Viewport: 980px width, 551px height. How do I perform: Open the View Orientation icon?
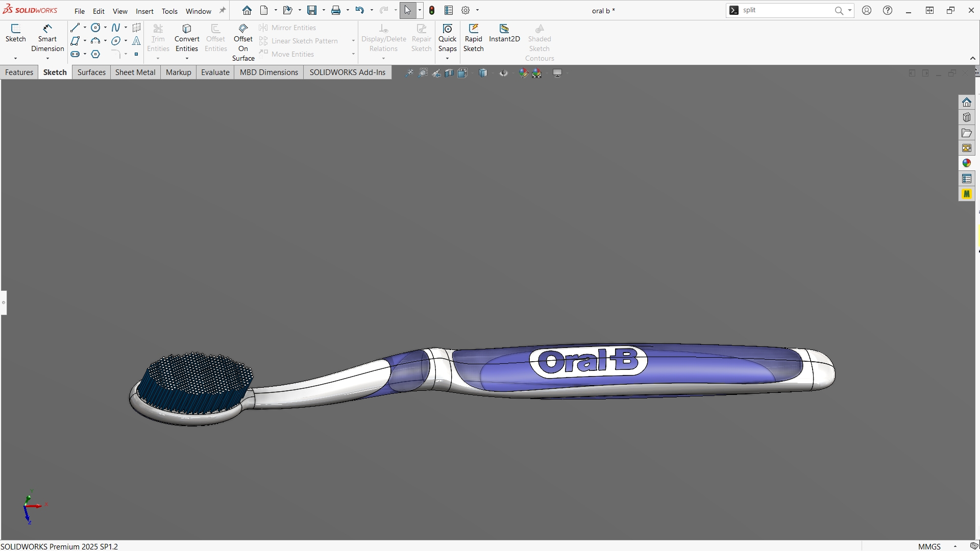[463, 73]
